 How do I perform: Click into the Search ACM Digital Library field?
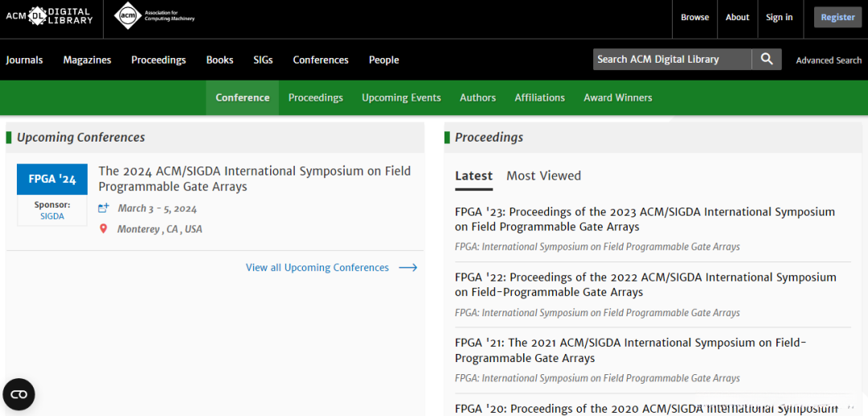(x=672, y=60)
